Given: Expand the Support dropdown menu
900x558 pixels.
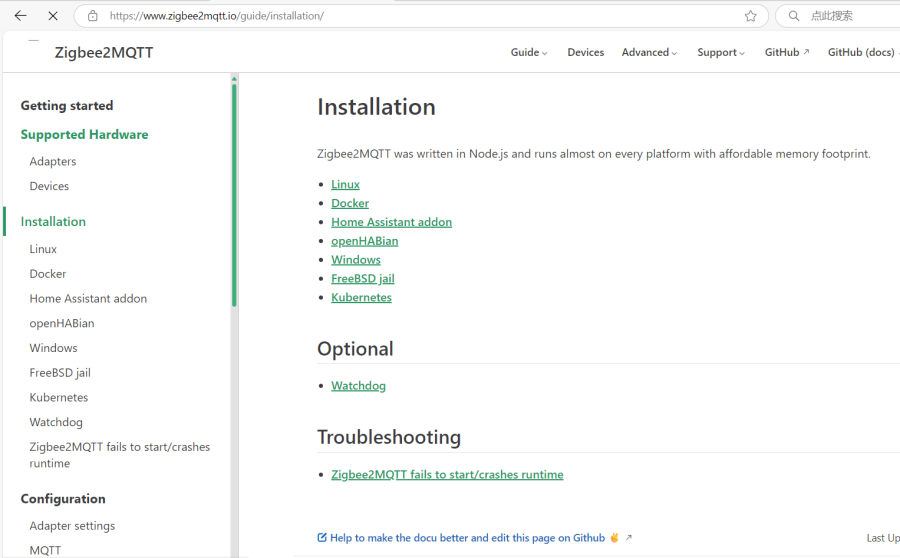Looking at the screenshot, I should tap(721, 52).
